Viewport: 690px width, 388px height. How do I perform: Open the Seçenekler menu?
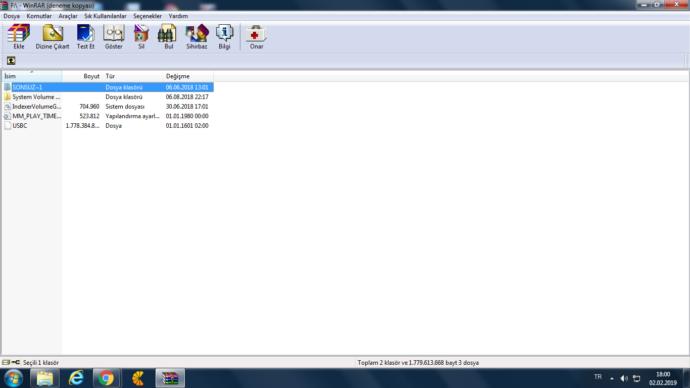(147, 16)
